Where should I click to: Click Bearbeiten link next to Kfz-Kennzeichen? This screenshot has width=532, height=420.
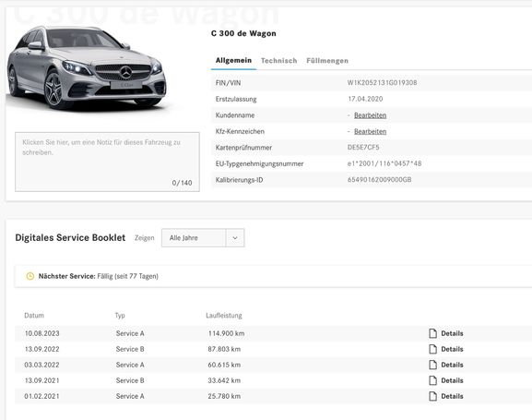click(x=370, y=131)
